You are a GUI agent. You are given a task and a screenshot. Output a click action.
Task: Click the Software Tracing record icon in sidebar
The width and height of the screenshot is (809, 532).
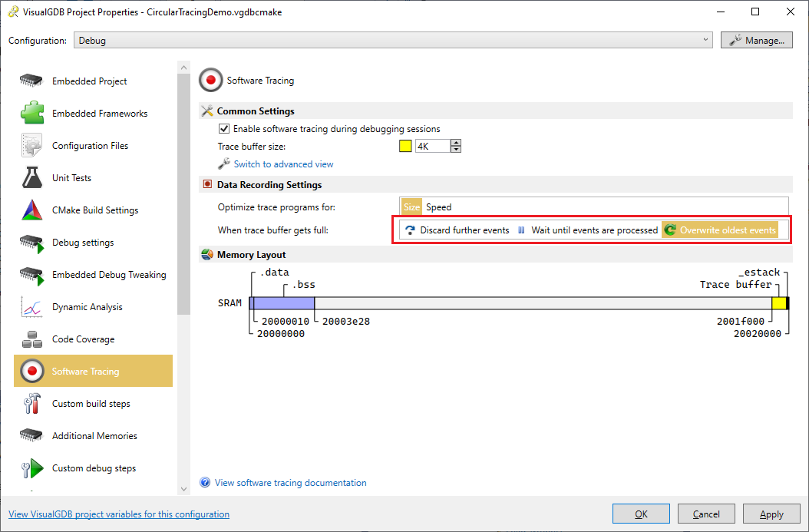coord(32,371)
